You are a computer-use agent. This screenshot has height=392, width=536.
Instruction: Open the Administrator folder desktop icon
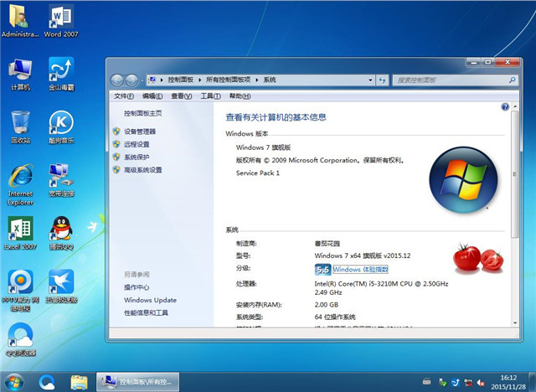click(20, 20)
